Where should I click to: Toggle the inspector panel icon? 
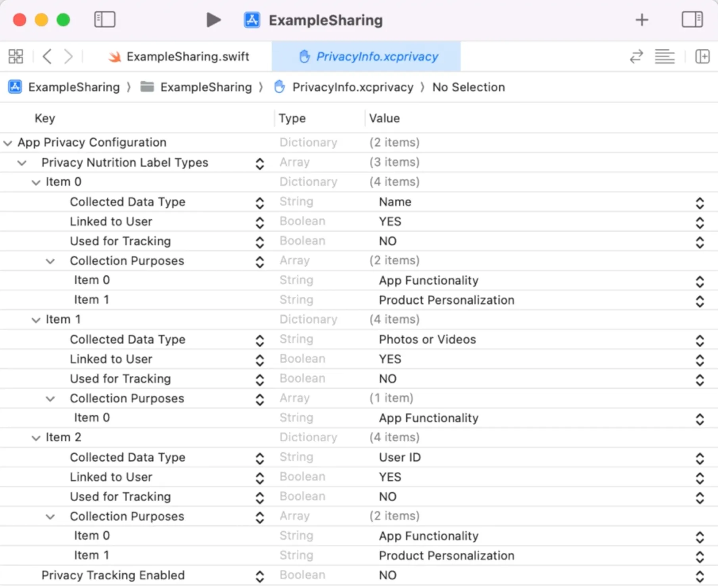(x=692, y=19)
